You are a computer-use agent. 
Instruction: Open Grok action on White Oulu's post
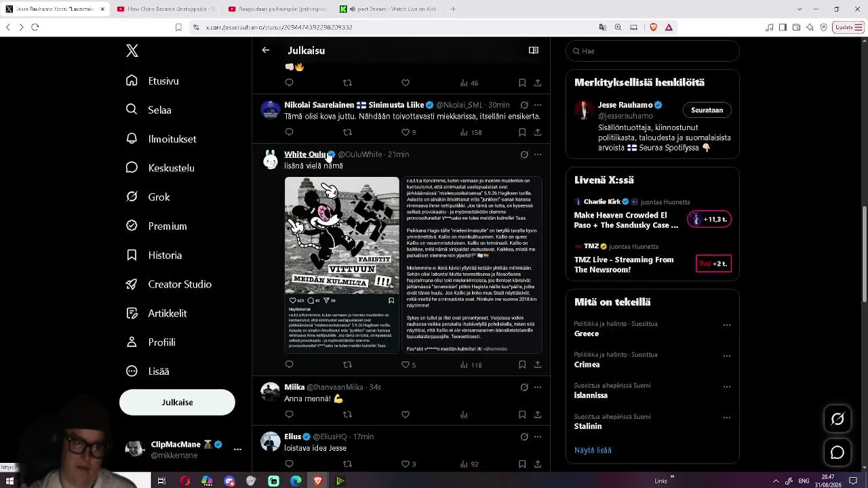pos(524,155)
